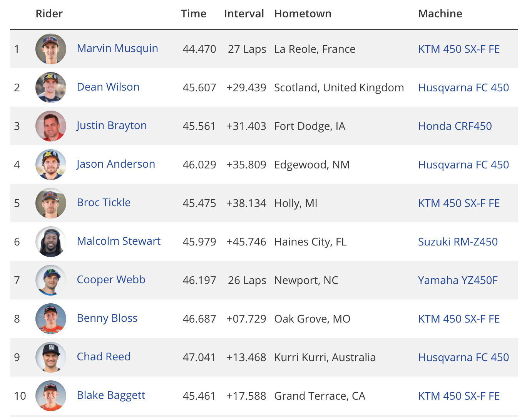The image size is (532, 417).
Task: Click Blake Baggett's rider photo
Action: (x=51, y=396)
